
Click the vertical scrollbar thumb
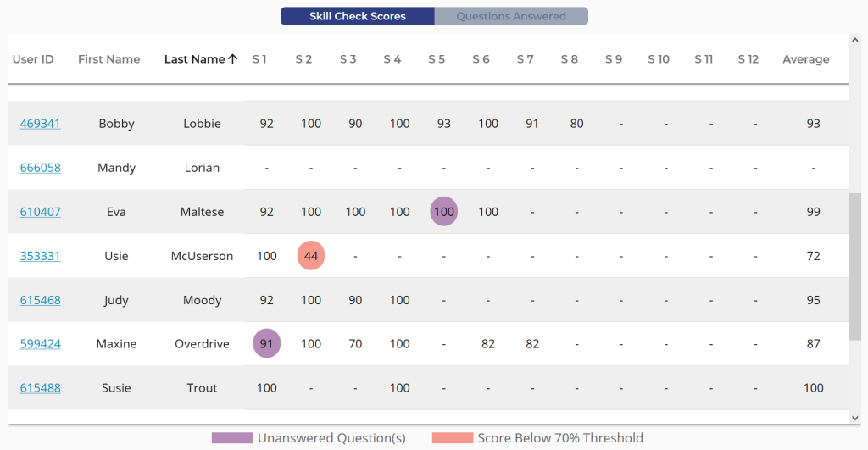tap(855, 266)
